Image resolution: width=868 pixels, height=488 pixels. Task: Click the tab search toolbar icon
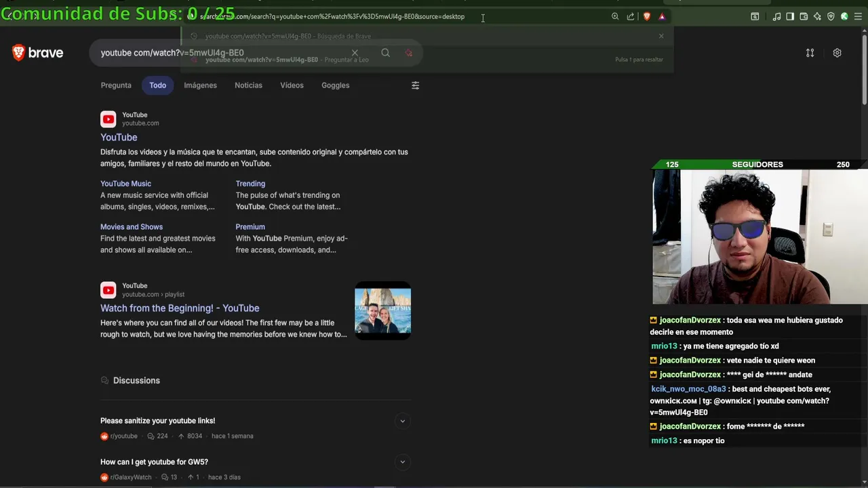(755, 16)
